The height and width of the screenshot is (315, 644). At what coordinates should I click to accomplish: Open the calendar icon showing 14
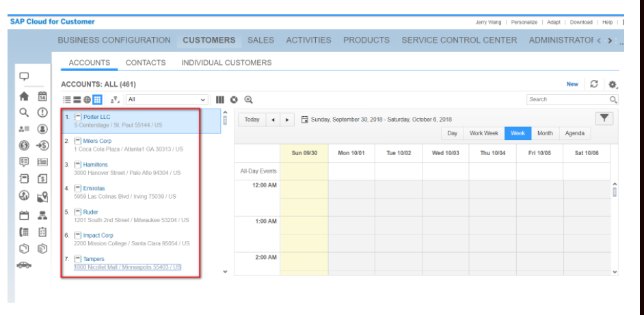[x=42, y=96]
